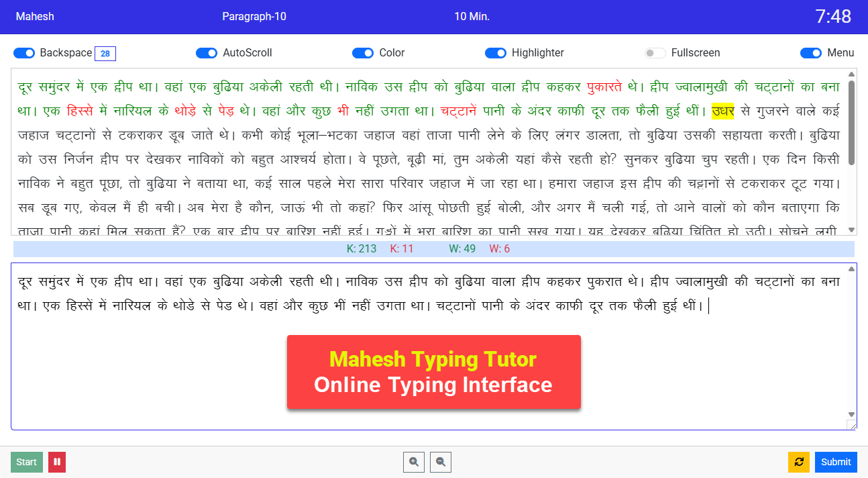Click the green K: 213 counter

click(362, 249)
